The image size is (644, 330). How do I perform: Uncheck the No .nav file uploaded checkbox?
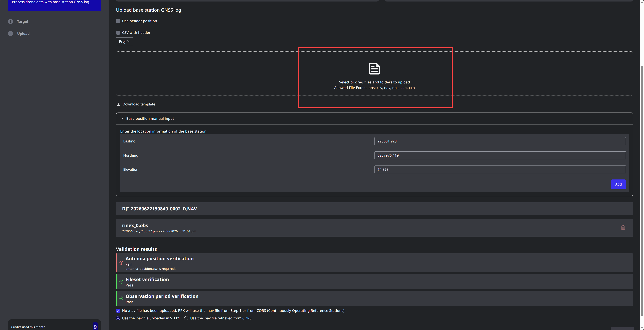[x=118, y=311]
